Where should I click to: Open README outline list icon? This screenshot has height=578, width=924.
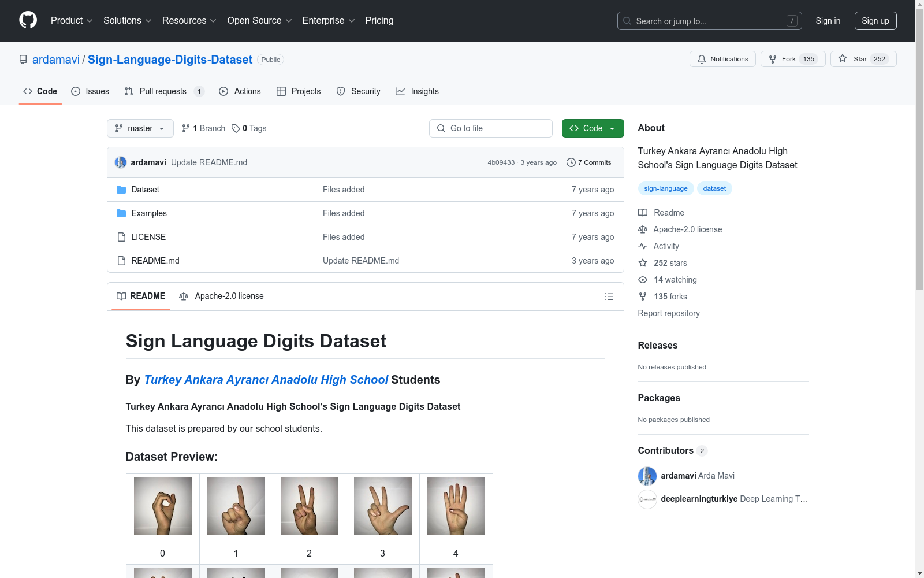609,297
